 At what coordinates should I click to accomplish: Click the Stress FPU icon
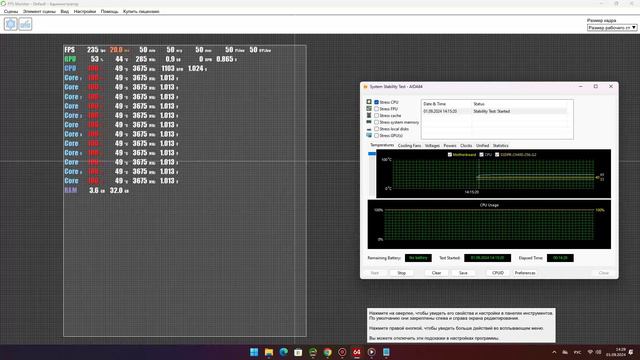coord(369,109)
